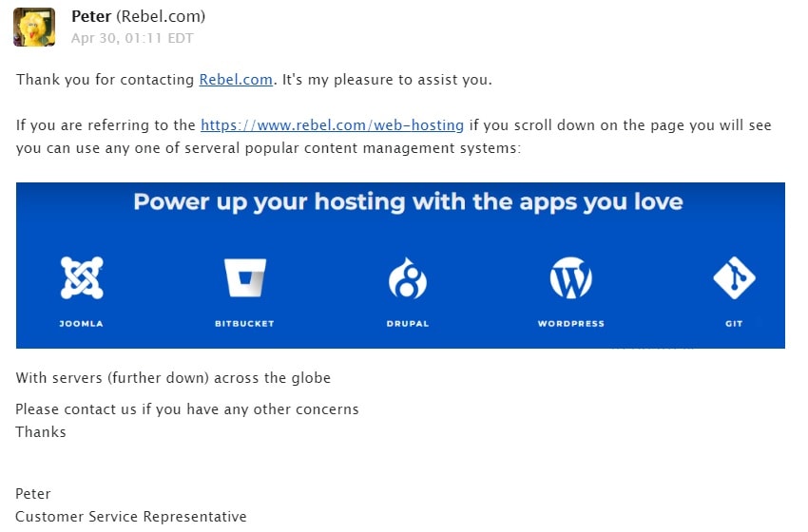
Task: Click 'With servers (further down) across the globe'
Action: click(173, 378)
